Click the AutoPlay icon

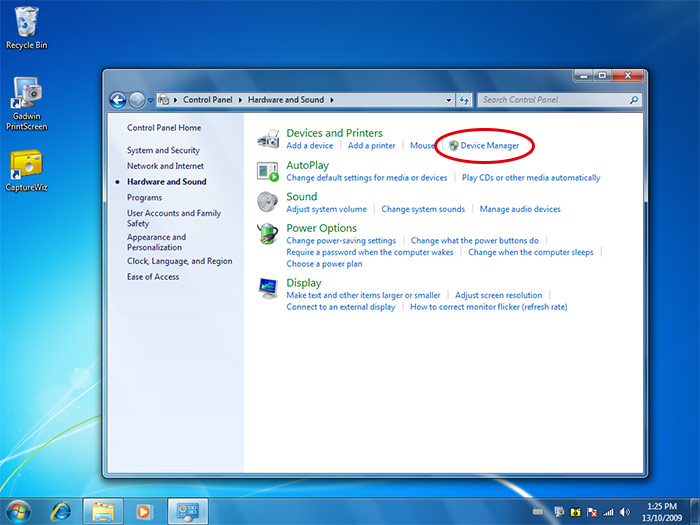tap(268, 171)
